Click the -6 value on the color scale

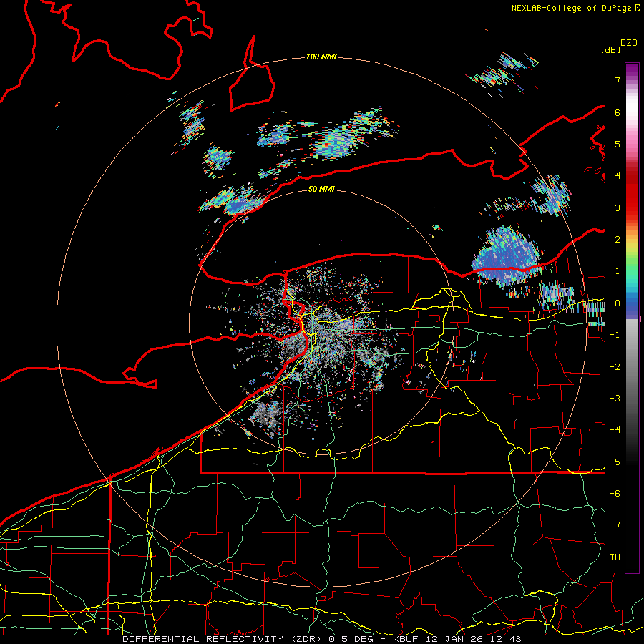[615, 494]
